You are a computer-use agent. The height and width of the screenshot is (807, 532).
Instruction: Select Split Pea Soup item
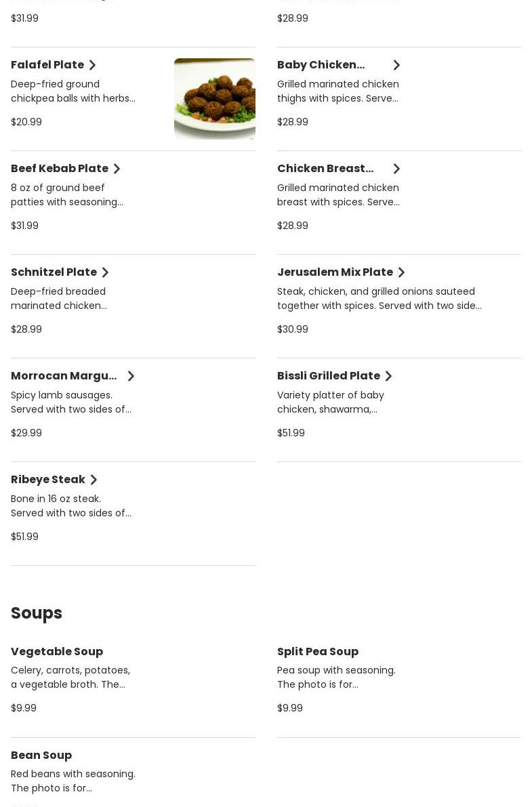coord(318,651)
